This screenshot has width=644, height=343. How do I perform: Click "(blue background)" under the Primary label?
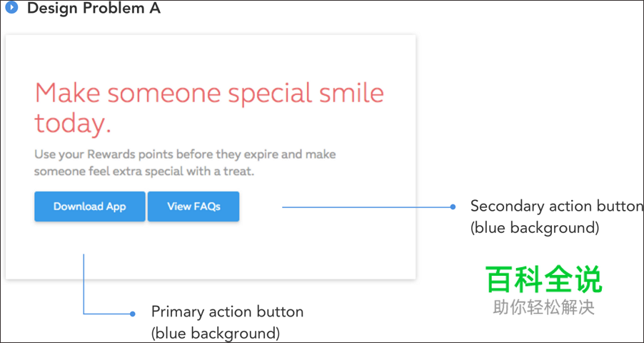215,333
